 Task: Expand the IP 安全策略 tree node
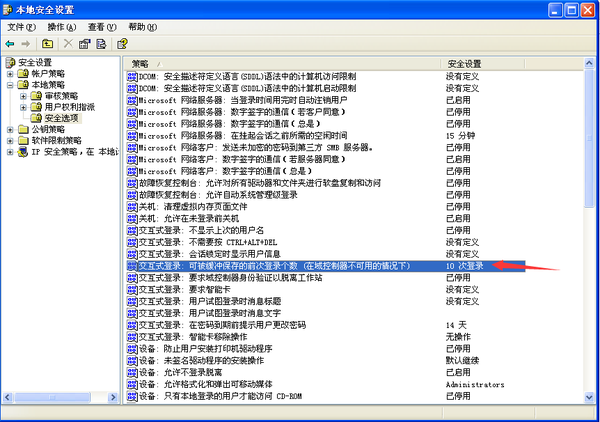click(x=10, y=152)
